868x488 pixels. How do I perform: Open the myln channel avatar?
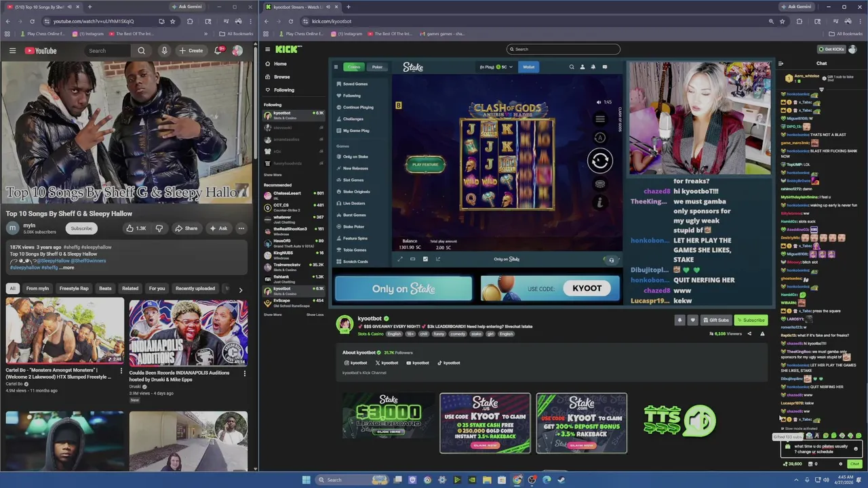click(x=12, y=228)
